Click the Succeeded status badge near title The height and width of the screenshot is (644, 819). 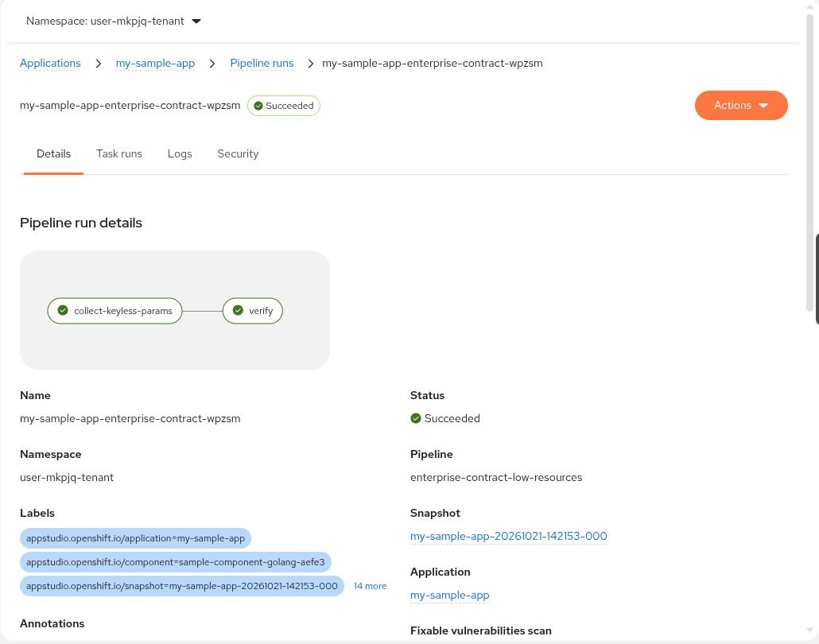coord(284,106)
